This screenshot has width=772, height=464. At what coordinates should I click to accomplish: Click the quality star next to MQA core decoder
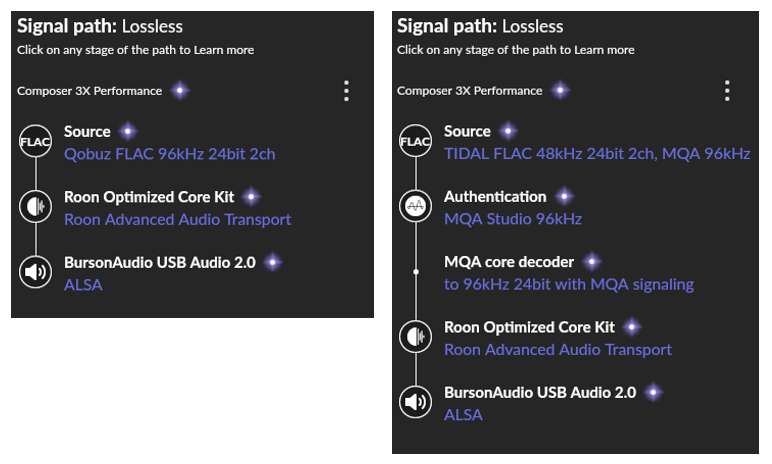click(x=592, y=262)
